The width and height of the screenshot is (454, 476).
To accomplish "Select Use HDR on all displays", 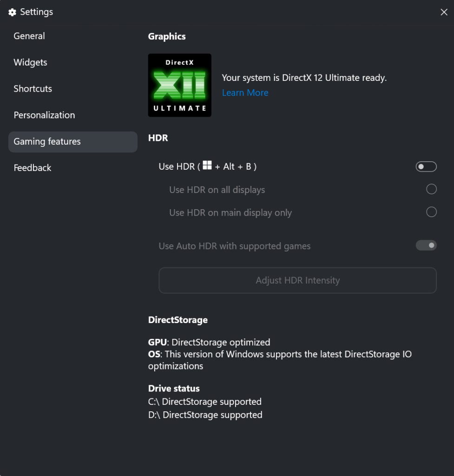I will [431, 189].
